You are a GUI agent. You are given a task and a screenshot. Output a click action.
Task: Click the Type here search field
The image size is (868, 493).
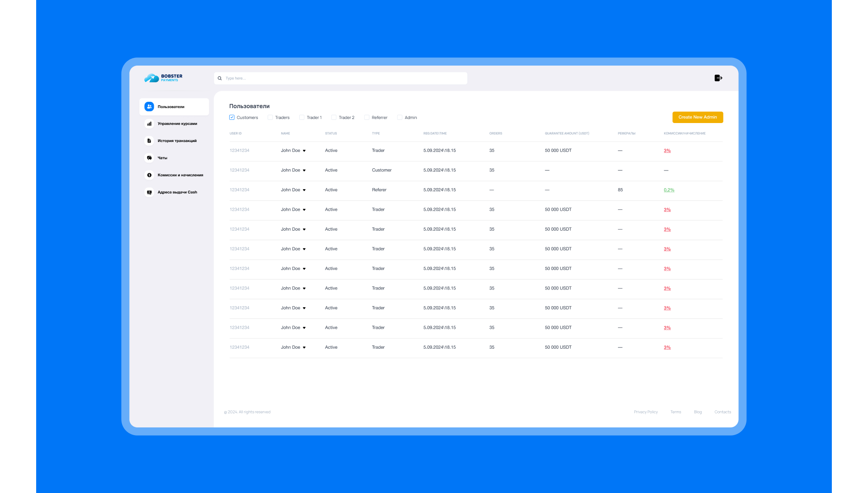[x=344, y=78]
